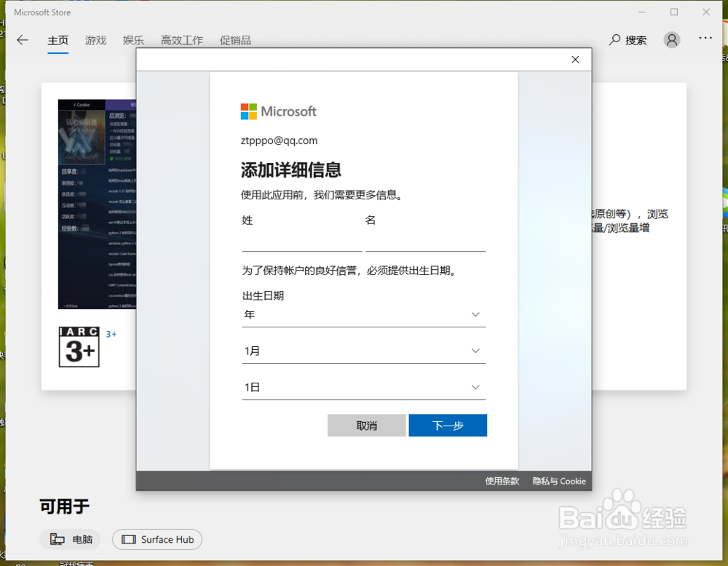Click the 取消 button

pos(366,425)
